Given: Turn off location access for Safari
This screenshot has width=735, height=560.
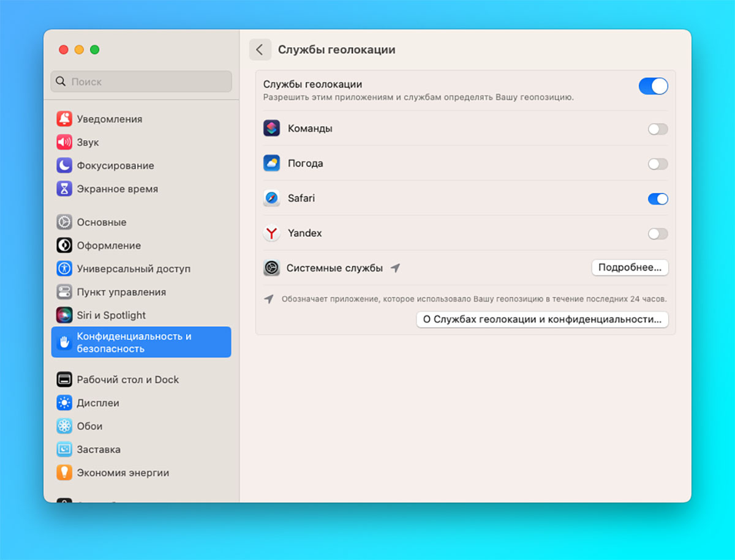Looking at the screenshot, I should coord(658,199).
